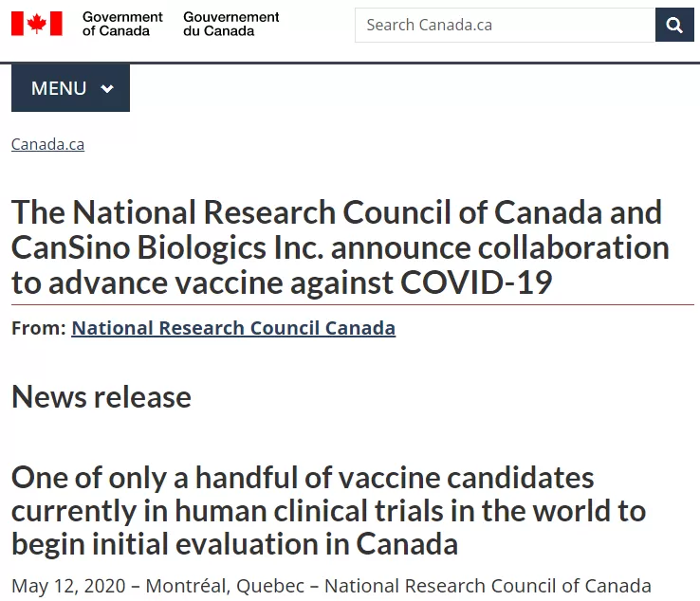
Task: Click the Canadian flag logo
Action: 37,24
